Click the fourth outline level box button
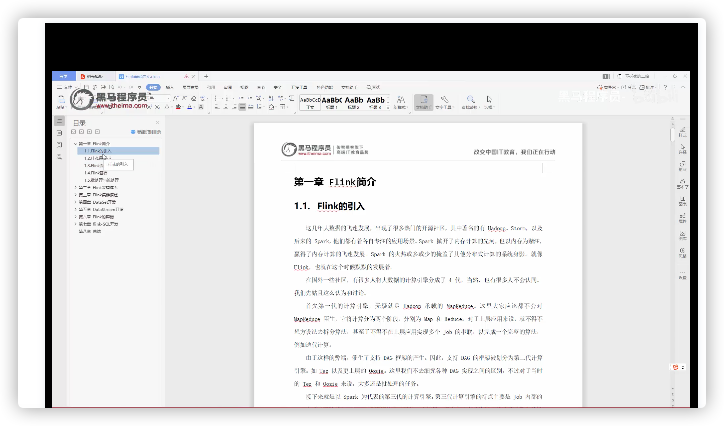The width and height of the screenshot is (724, 426). tap(97, 132)
